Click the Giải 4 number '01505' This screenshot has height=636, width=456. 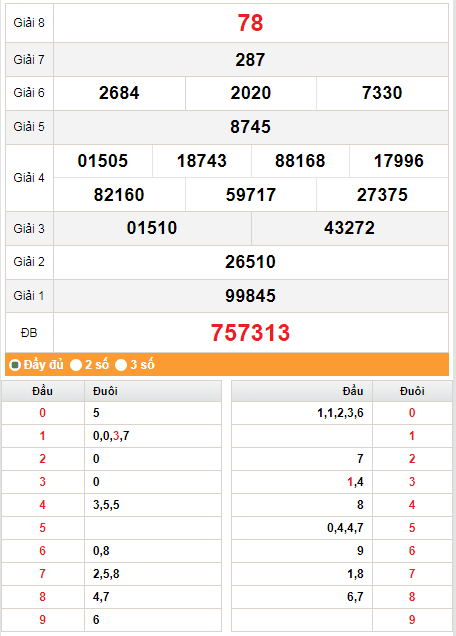[x=103, y=161]
